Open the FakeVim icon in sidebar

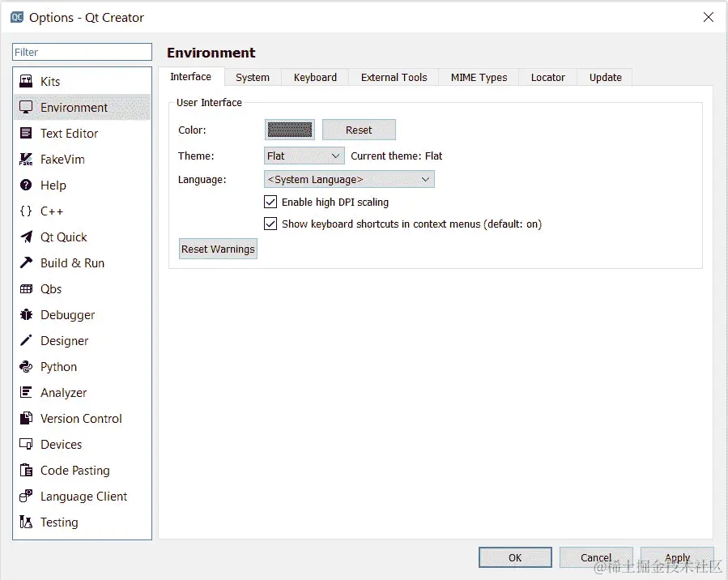pos(26,160)
